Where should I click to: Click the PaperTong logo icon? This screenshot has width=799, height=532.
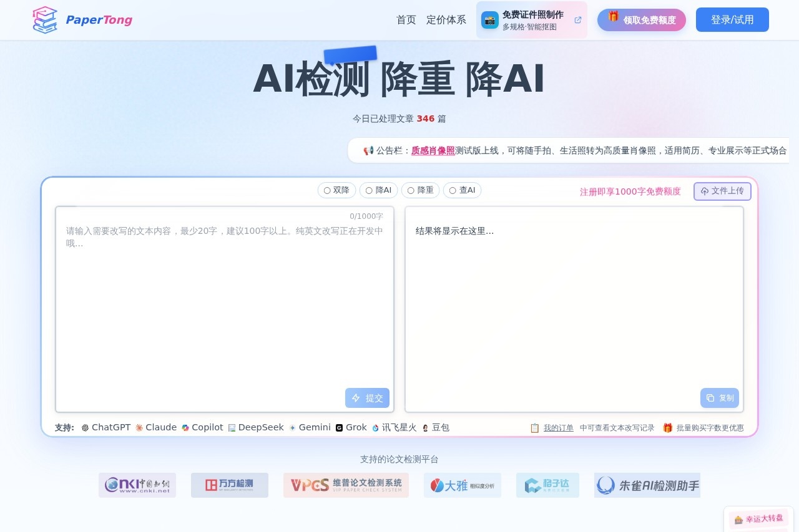pos(44,19)
